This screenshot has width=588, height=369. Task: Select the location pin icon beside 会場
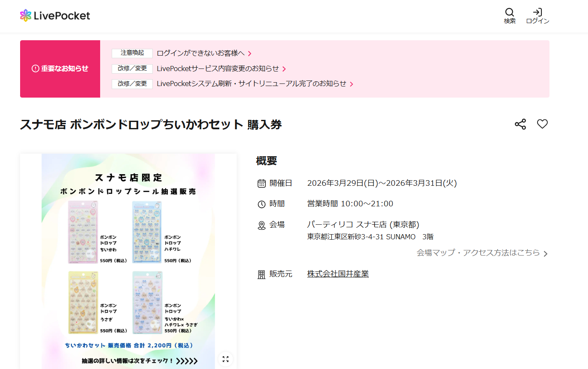pyautogui.click(x=261, y=224)
